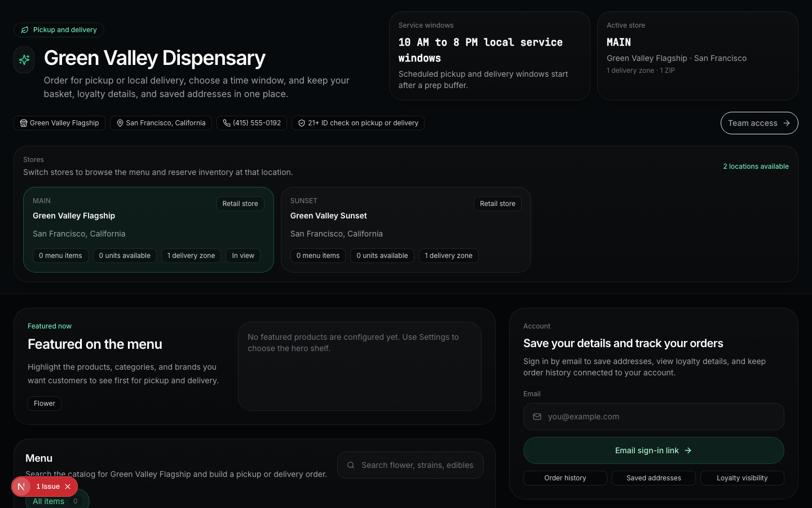Select the All items menu filter
This screenshot has height=508, width=812.
click(57, 501)
